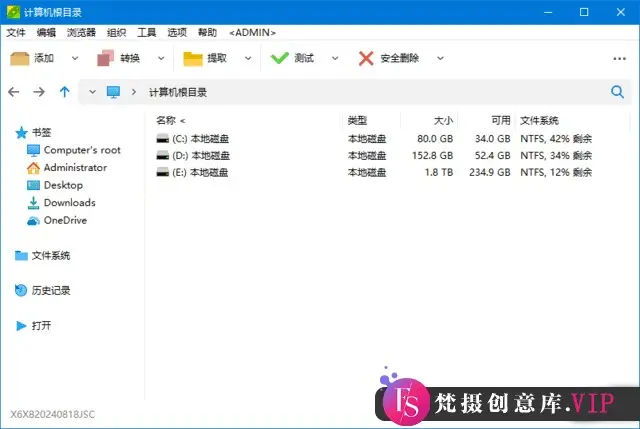Open the 浏览器 menu

click(81, 33)
